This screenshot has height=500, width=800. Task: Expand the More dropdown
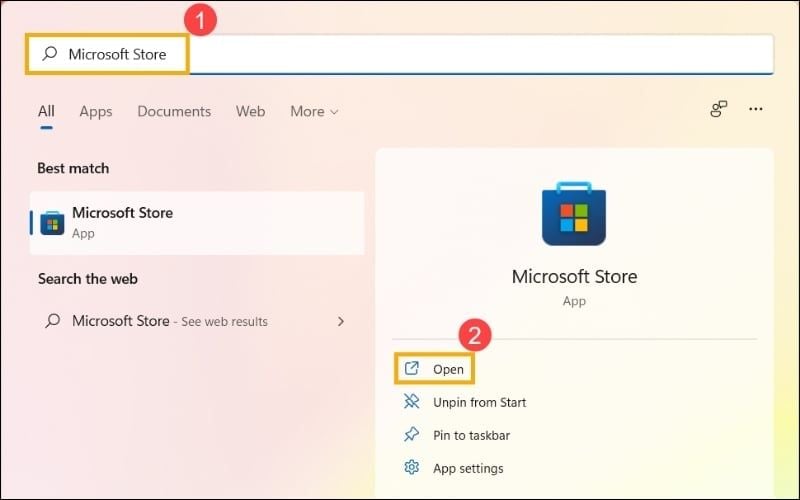[x=314, y=111]
